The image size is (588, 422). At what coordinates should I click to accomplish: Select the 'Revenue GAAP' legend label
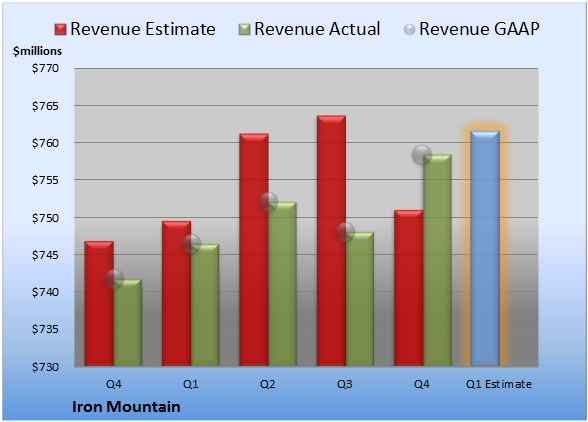479,29
